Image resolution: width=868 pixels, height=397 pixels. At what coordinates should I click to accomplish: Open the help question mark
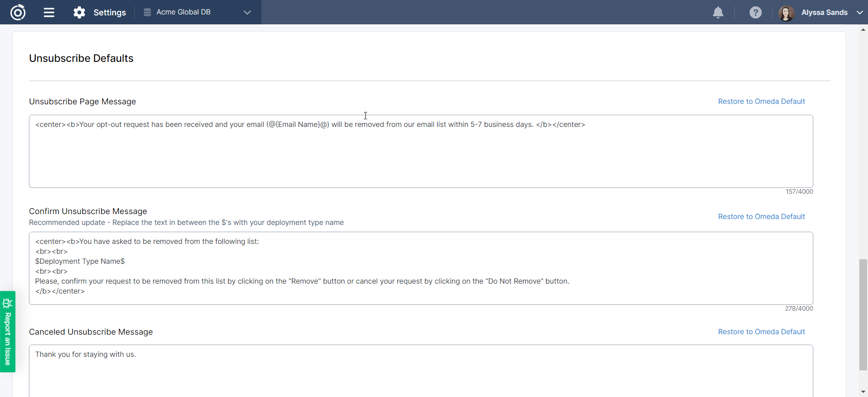click(755, 12)
